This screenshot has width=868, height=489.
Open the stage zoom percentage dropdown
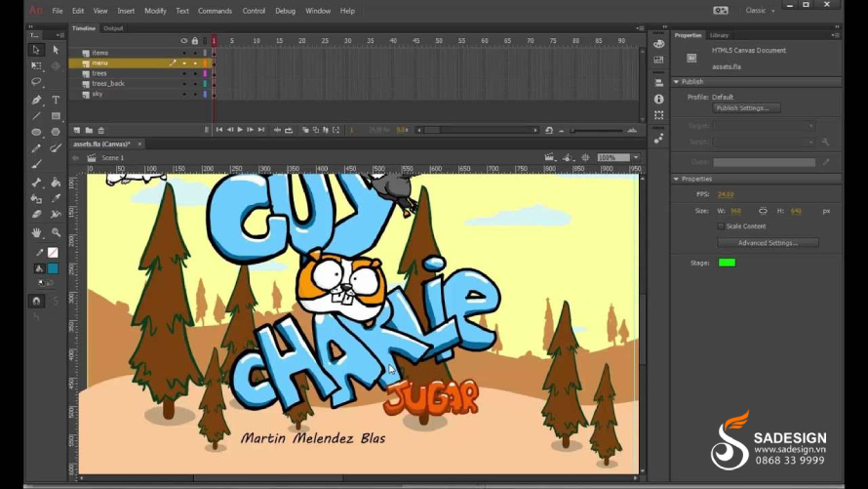[636, 158]
